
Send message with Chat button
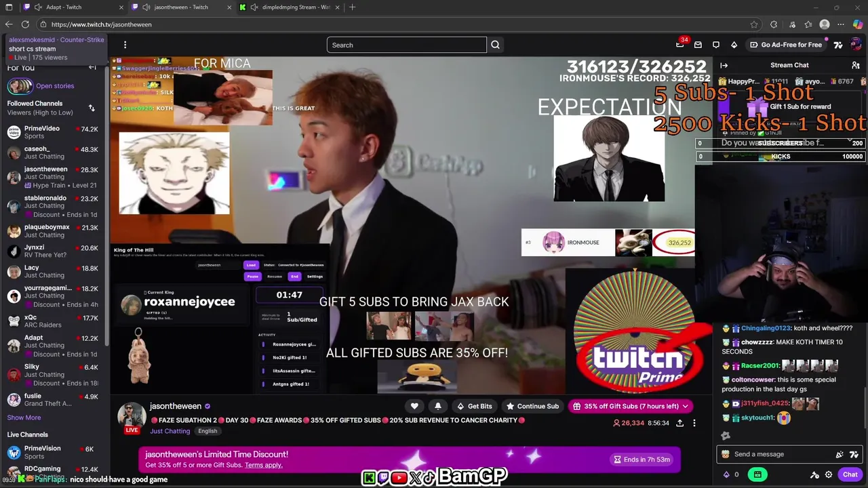850,474
